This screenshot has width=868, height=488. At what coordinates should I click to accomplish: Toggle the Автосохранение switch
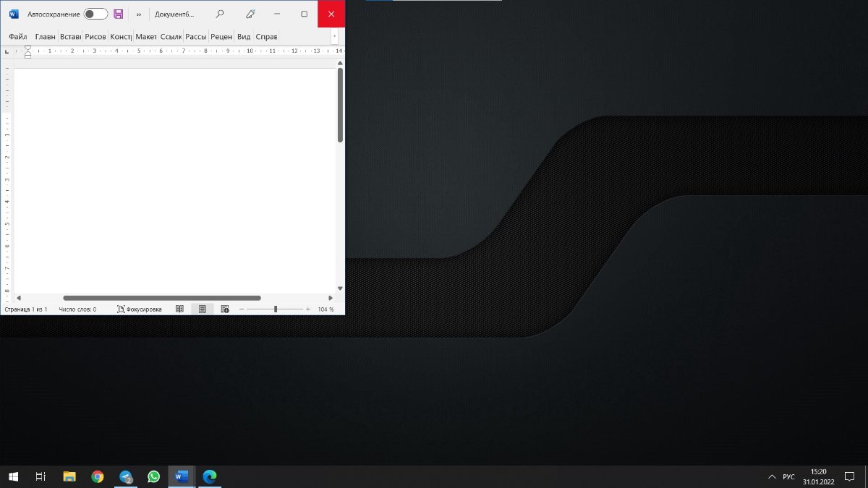coord(95,14)
